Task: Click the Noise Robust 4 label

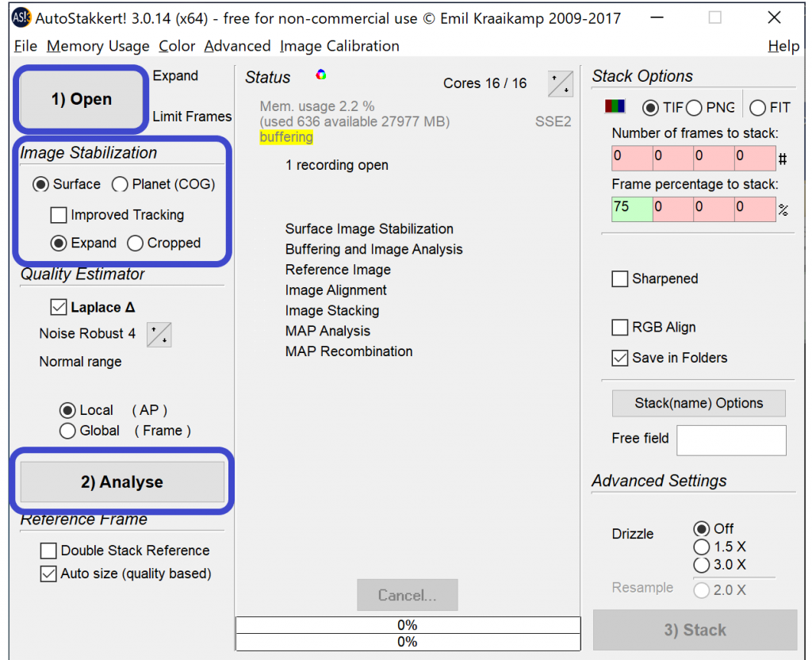Action: 87,334
